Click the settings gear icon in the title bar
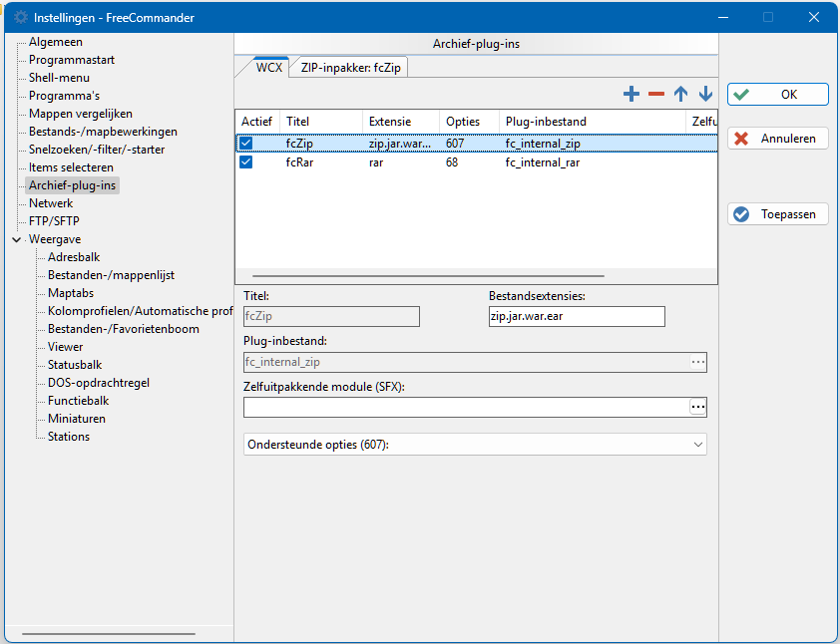This screenshot has width=840, height=644. click(x=20, y=17)
